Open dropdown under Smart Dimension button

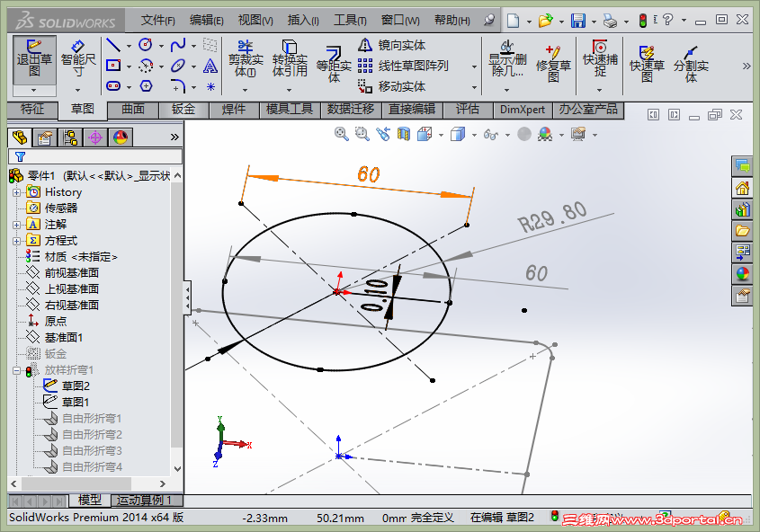pos(78,90)
